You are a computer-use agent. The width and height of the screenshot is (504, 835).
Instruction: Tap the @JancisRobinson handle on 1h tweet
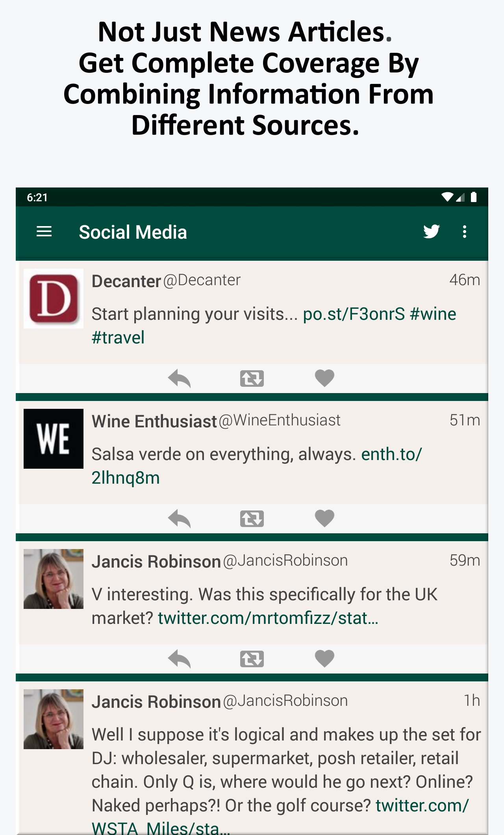pyautogui.click(x=285, y=701)
